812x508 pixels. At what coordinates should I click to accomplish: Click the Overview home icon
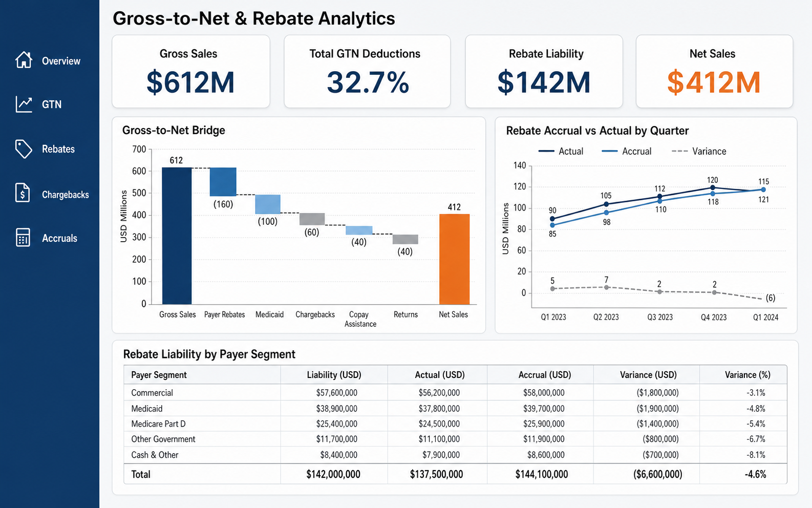[x=24, y=60]
